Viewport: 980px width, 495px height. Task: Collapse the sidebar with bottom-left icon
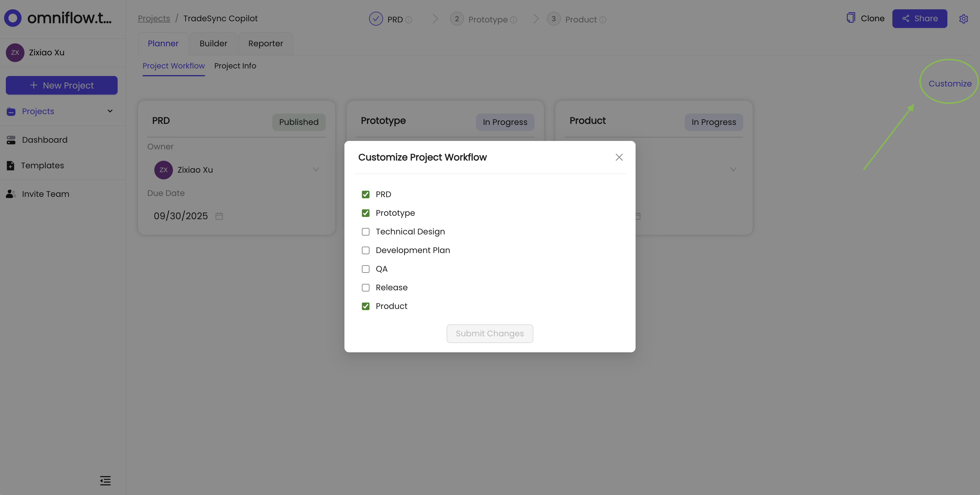(105, 480)
